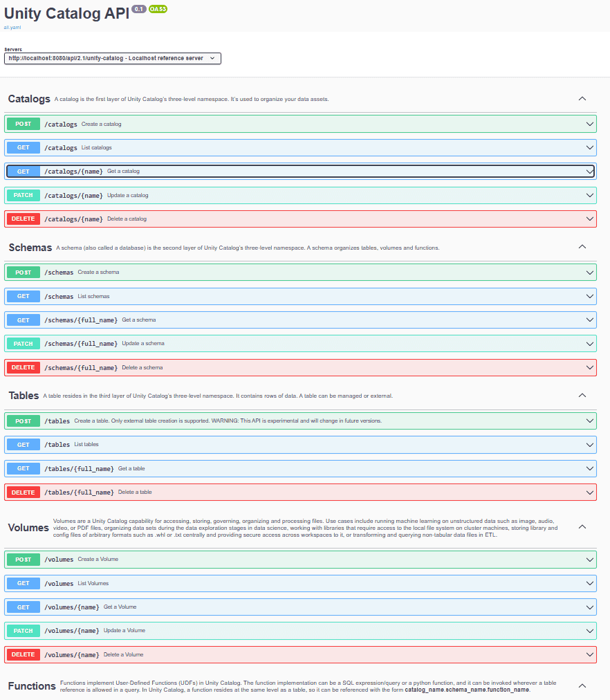This screenshot has width=610, height=700.
Task: Open the servers dropdown selector
Action: tap(112, 59)
